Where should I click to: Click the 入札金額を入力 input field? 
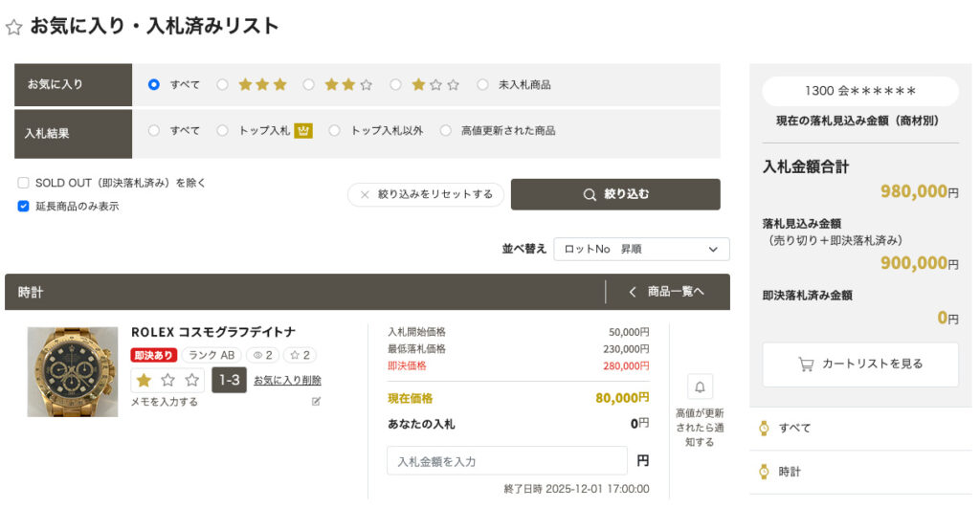click(507, 461)
